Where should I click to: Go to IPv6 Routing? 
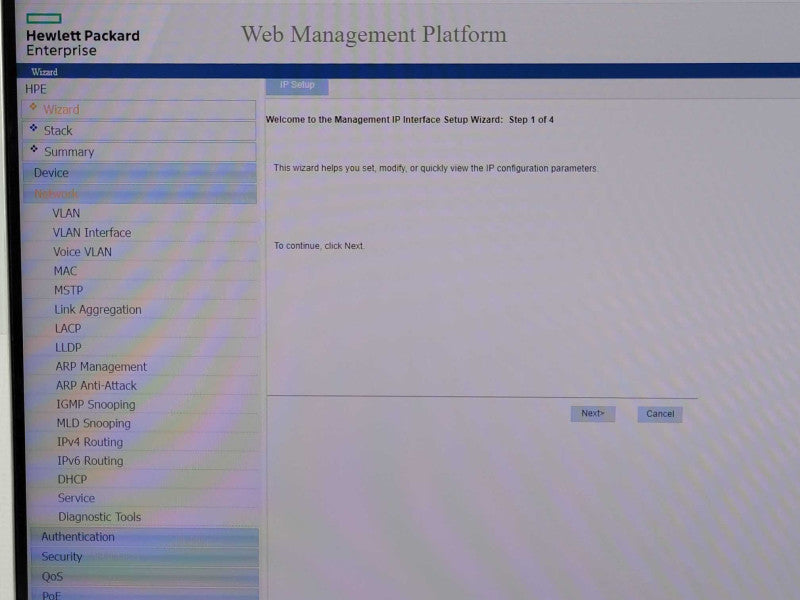click(90, 461)
